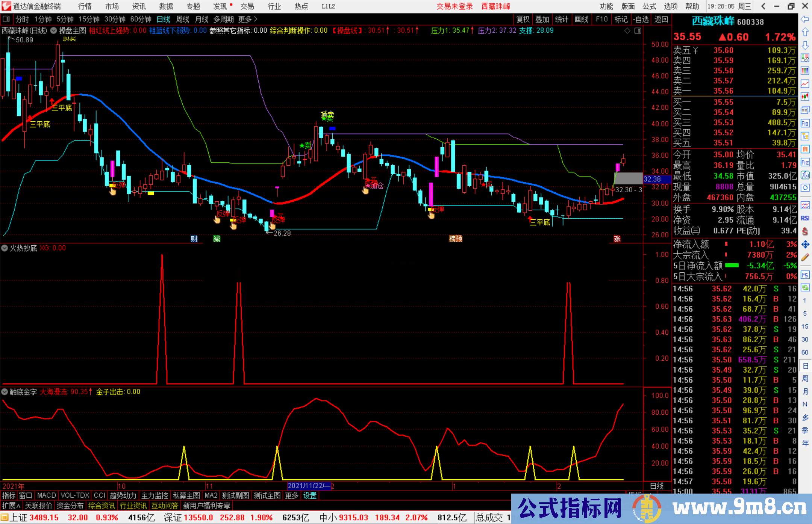Viewport: 812px width, 524px height.
Task: Expand the 扩展 panel at bottom left
Action: 11,506
